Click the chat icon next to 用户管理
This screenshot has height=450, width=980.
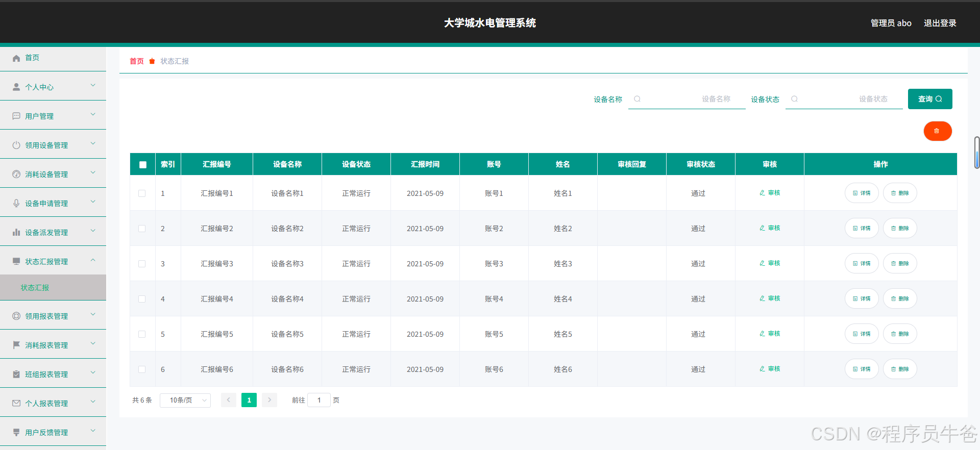(16, 116)
